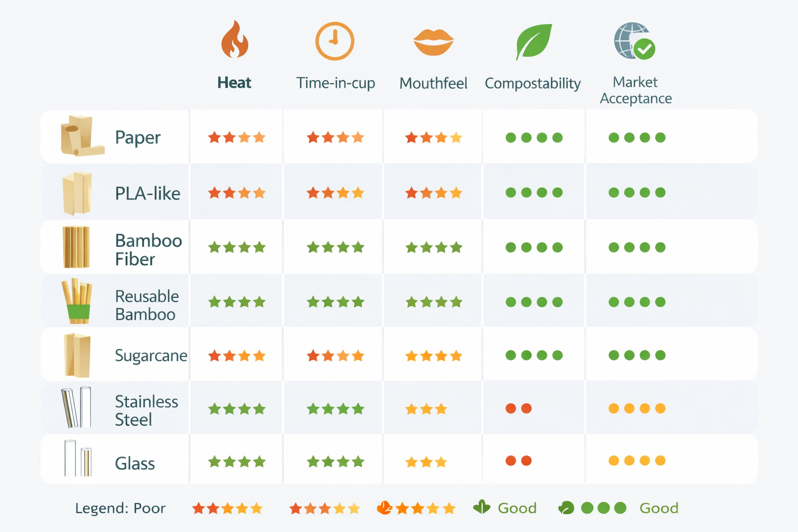Select the Compostability column header text
This screenshot has height=532, width=798.
point(533,84)
